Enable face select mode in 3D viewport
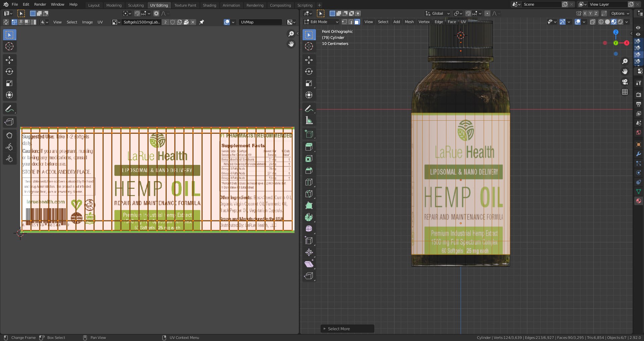The width and height of the screenshot is (644, 341). click(357, 22)
